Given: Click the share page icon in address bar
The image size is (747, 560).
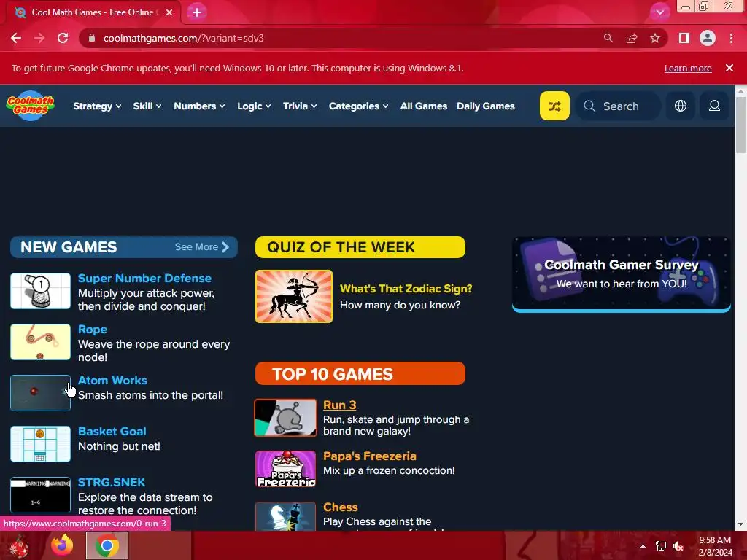Looking at the screenshot, I should (x=632, y=38).
